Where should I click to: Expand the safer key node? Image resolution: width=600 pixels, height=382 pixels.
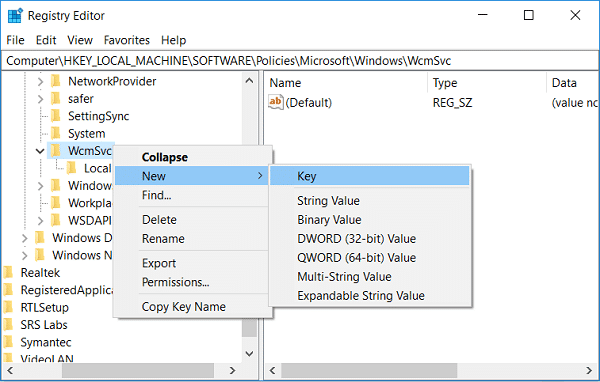pyautogui.click(x=40, y=99)
